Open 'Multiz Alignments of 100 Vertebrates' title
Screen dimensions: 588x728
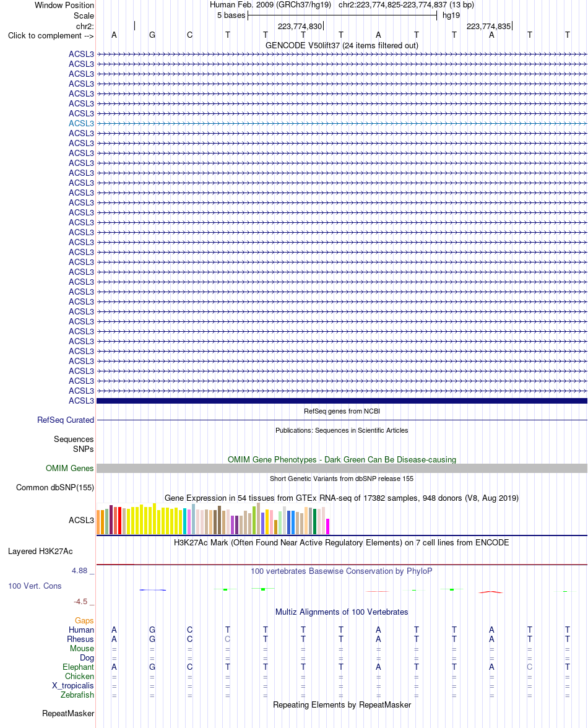point(342,612)
